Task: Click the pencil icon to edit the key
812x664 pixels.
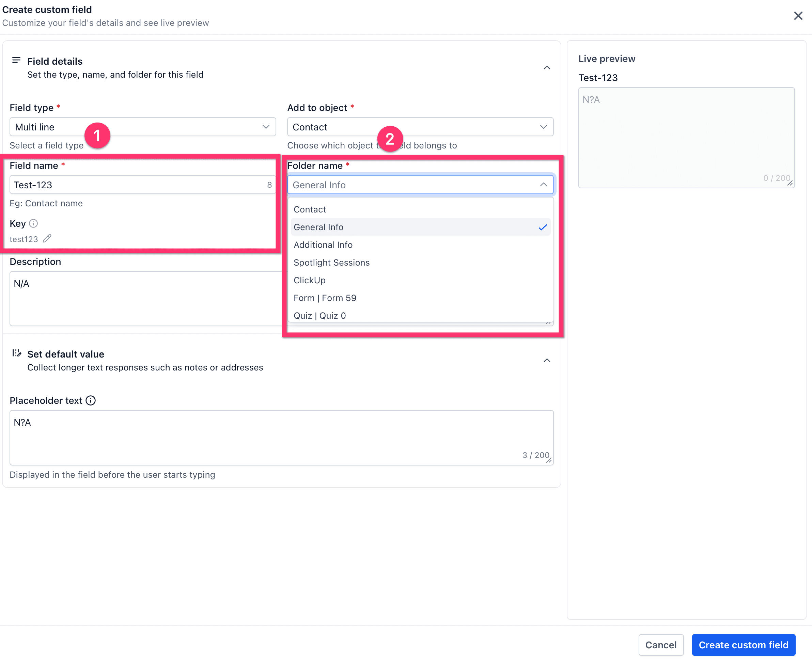Action: pos(47,239)
